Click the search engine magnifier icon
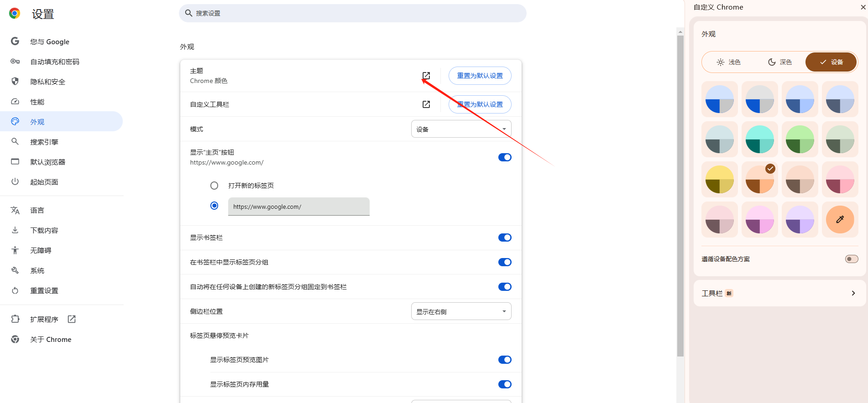Screen dimensions: 868x403 point(15,142)
